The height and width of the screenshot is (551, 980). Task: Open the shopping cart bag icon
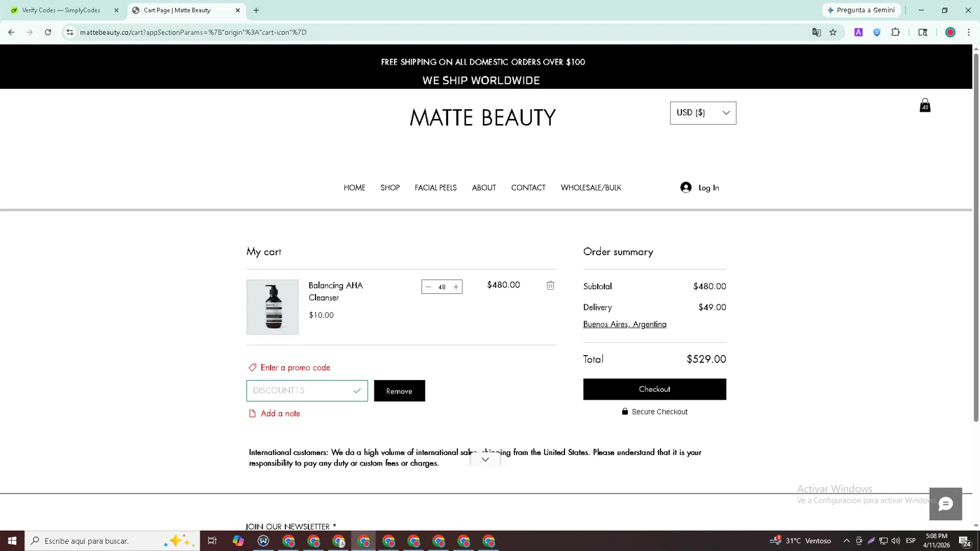pyautogui.click(x=925, y=106)
